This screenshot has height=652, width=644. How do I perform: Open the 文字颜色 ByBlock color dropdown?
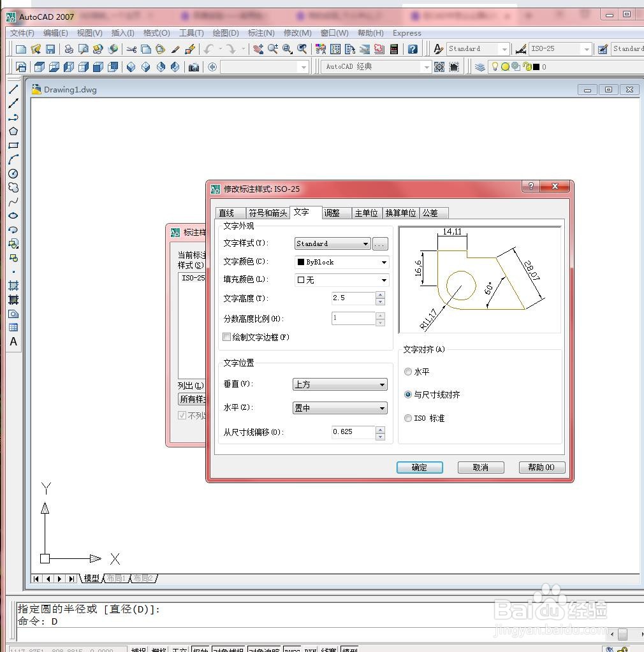[x=342, y=263]
